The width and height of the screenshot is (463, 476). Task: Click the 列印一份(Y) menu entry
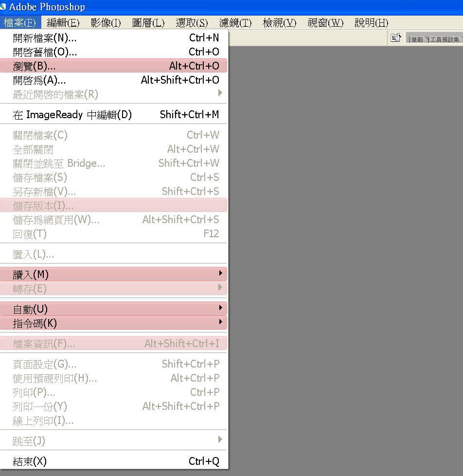coord(113,406)
